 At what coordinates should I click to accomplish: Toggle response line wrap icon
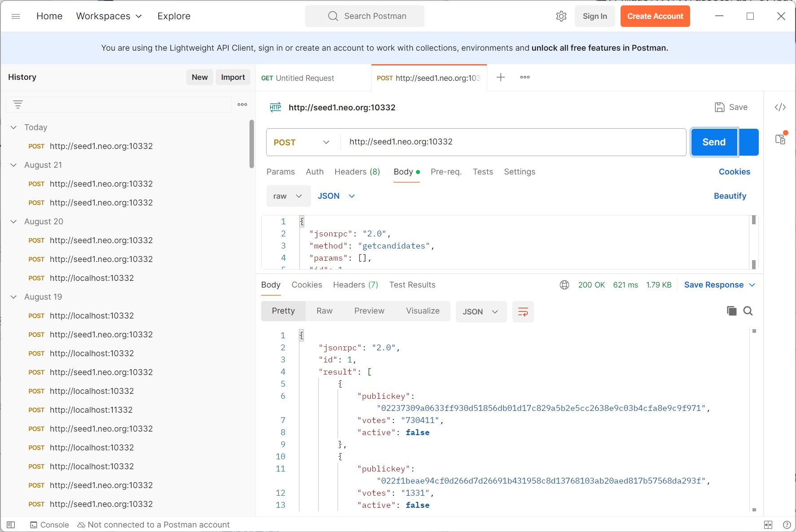coord(523,312)
